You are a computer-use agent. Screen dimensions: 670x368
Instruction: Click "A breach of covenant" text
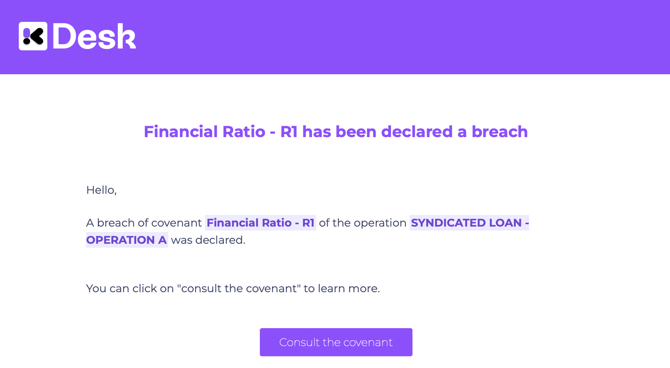(x=144, y=223)
